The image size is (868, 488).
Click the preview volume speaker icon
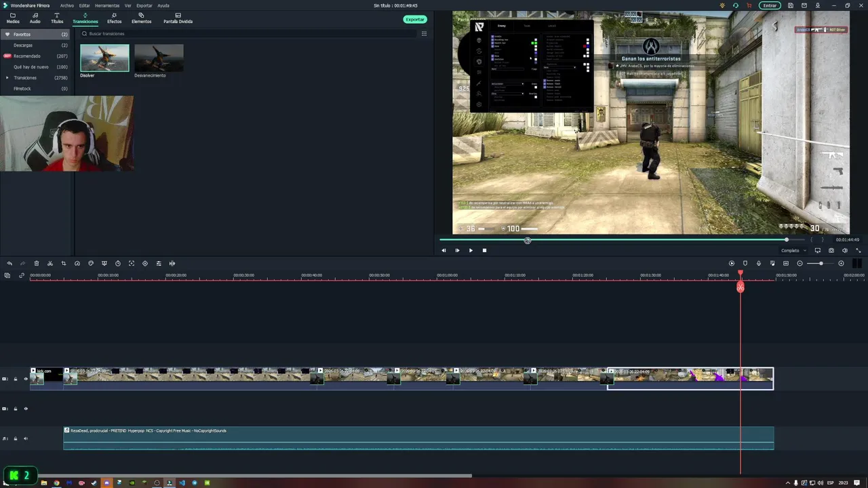click(x=845, y=250)
